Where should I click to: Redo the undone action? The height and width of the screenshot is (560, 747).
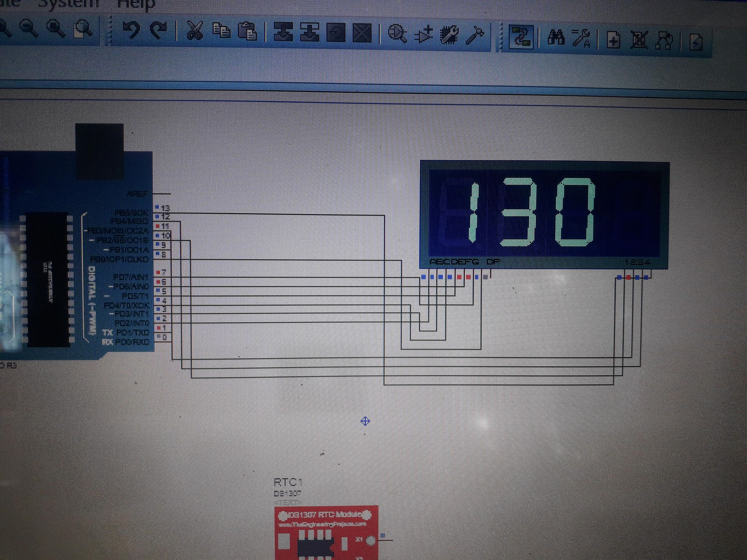(157, 32)
